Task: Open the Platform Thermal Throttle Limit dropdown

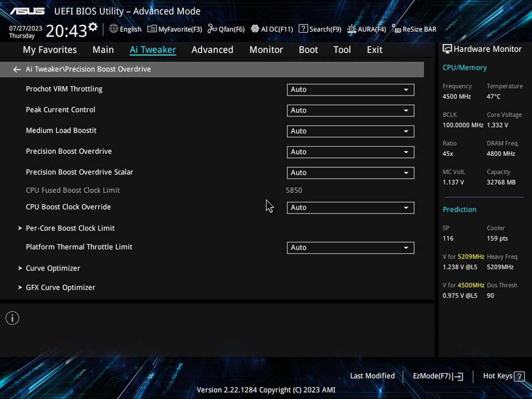Action: [x=351, y=247]
